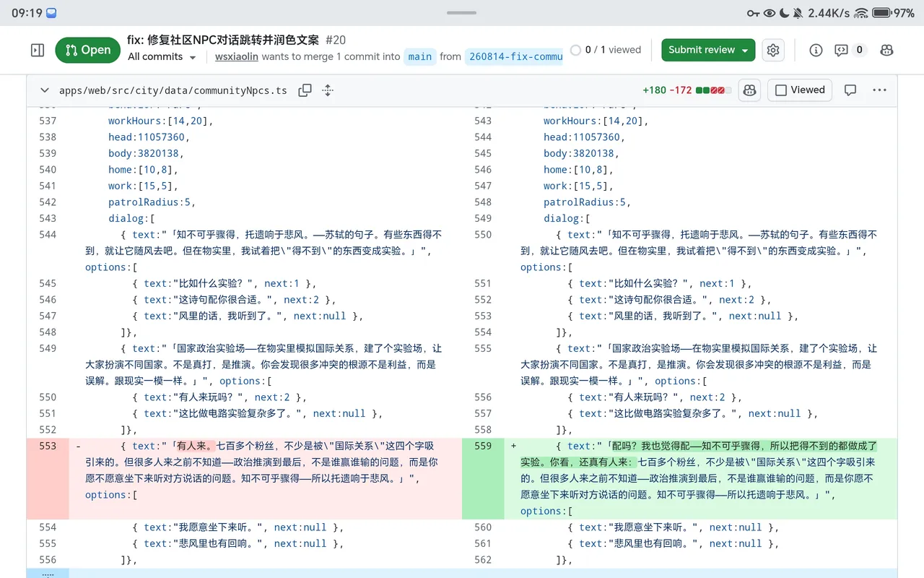
Task: Open the pull request info icon
Action: (816, 50)
